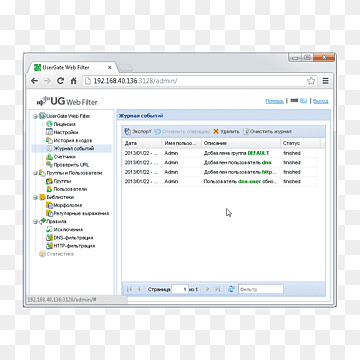360x360 pixels.
Task: Click the license (Лицензия) info icon in tree
Action: point(49,124)
